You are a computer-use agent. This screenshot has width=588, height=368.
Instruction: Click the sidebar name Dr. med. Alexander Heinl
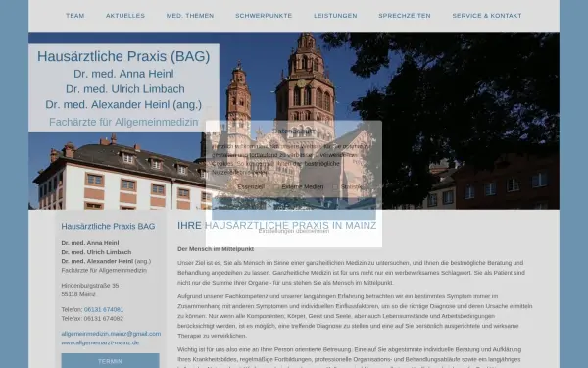[x=97, y=261]
